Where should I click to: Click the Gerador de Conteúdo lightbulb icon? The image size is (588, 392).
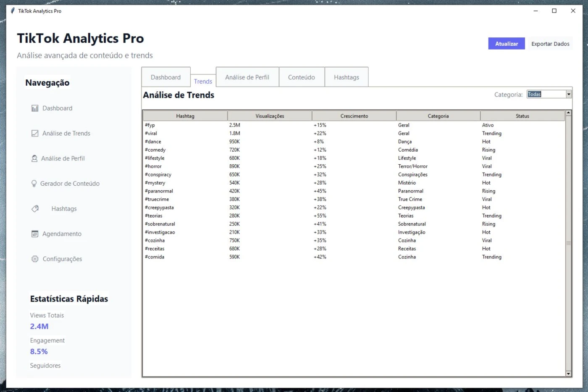(34, 184)
